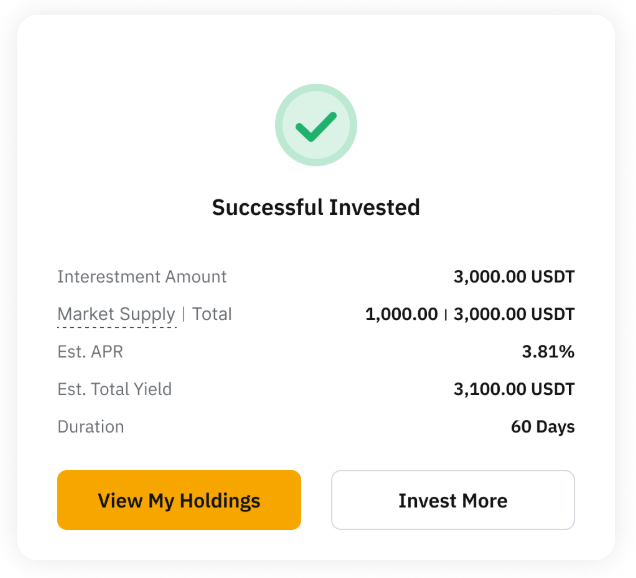Viewport: 636px width, 578px height.
Task: Click the green success checkmark icon
Action: click(316, 125)
